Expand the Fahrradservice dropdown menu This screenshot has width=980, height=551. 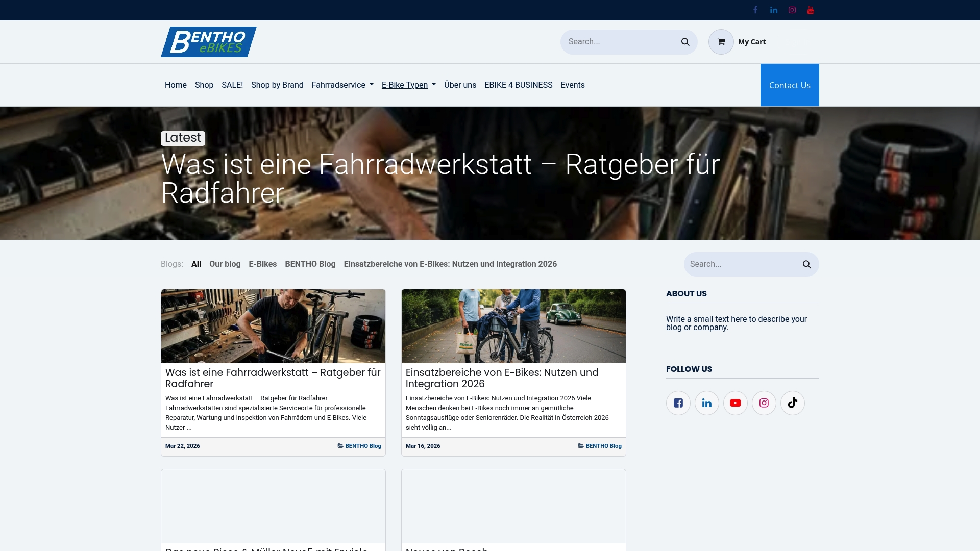coord(342,85)
